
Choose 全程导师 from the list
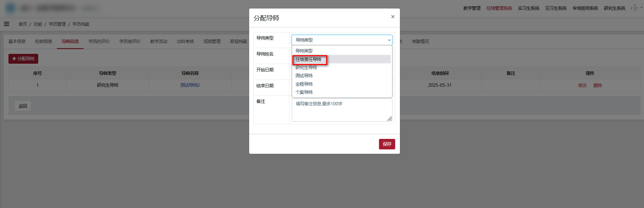342,84
